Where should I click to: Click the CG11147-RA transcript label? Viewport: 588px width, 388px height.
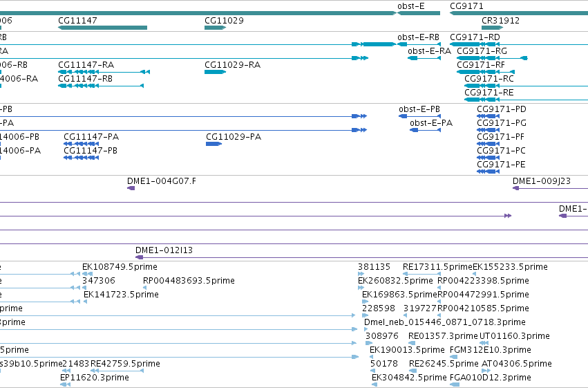pyautogui.click(x=86, y=65)
